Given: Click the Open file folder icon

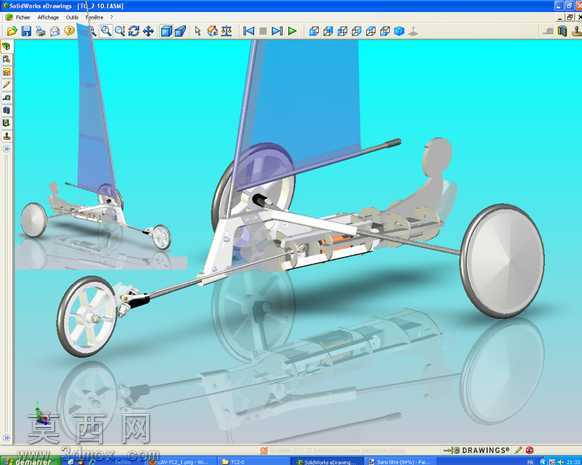Looking at the screenshot, I should pos(12,31).
